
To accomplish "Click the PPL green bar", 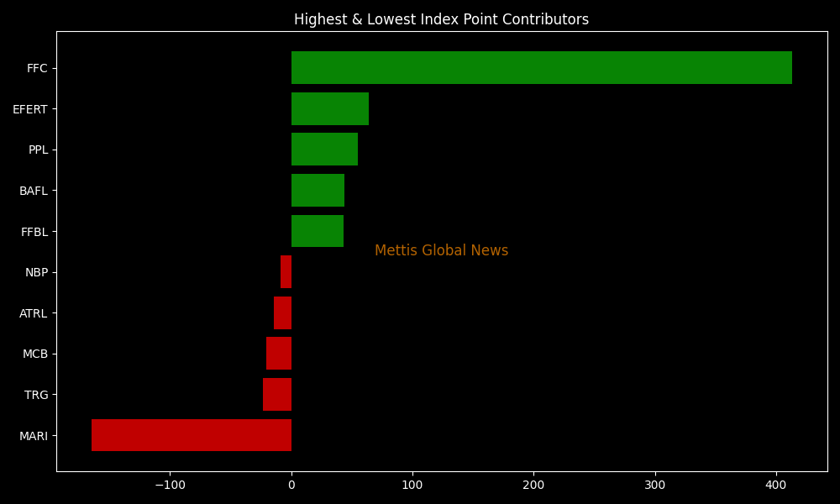I will 324,150.
